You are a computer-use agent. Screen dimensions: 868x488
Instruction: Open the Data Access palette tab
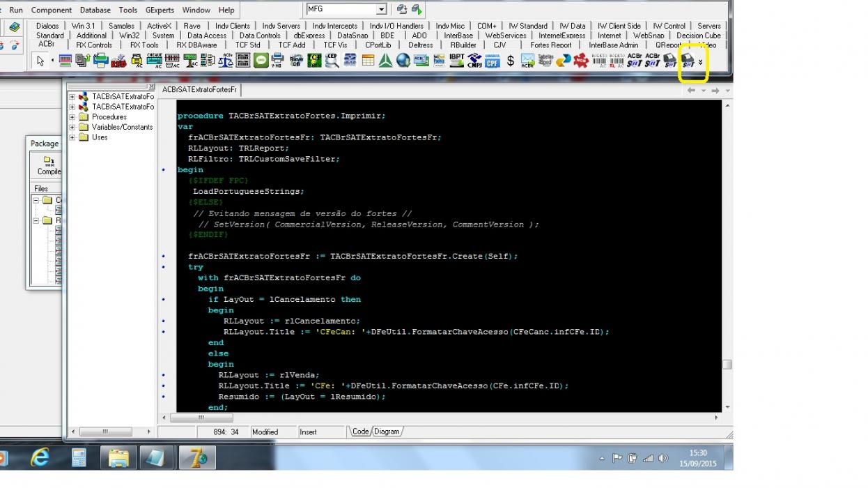[207, 36]
